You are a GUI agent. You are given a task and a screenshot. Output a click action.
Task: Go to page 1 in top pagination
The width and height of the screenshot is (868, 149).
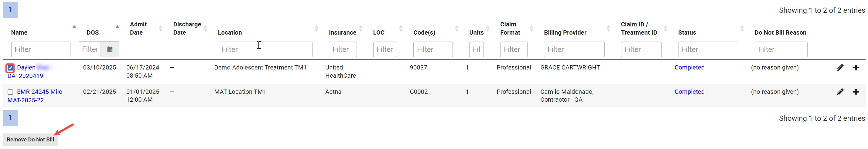click(x=10, y=10)
